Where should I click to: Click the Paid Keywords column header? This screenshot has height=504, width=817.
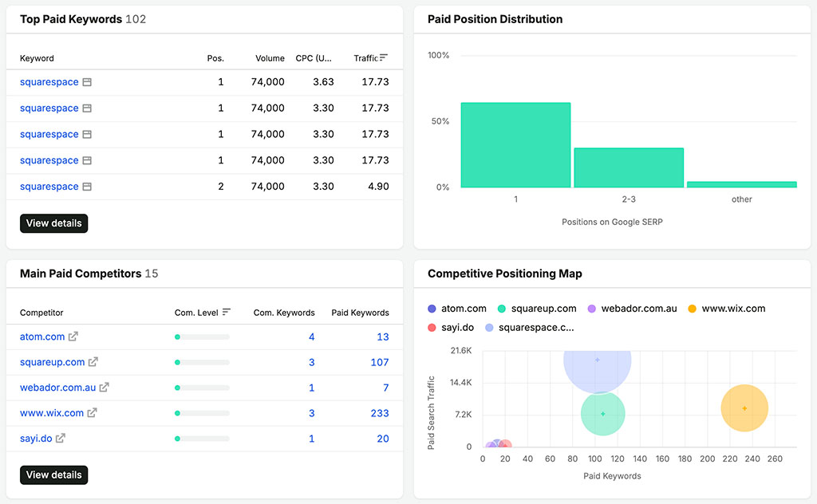[x=360, y=313]
